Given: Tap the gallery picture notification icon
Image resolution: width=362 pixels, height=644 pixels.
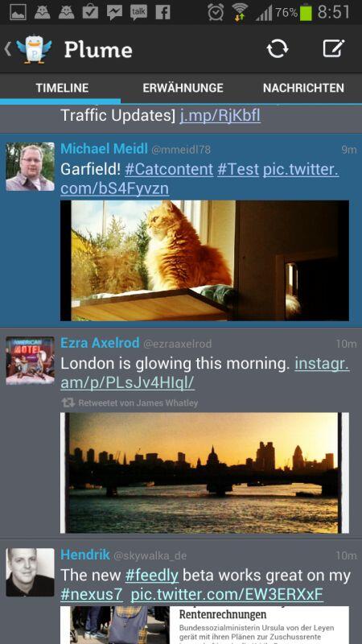Looking at the screenshot, I should pos(18,12).
